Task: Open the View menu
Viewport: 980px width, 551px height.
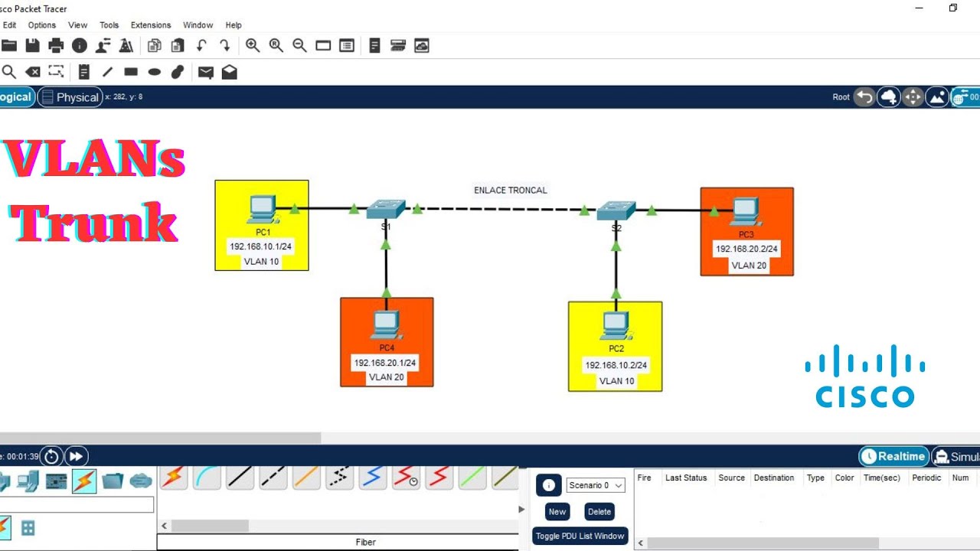Action: (x=78, y=25)
